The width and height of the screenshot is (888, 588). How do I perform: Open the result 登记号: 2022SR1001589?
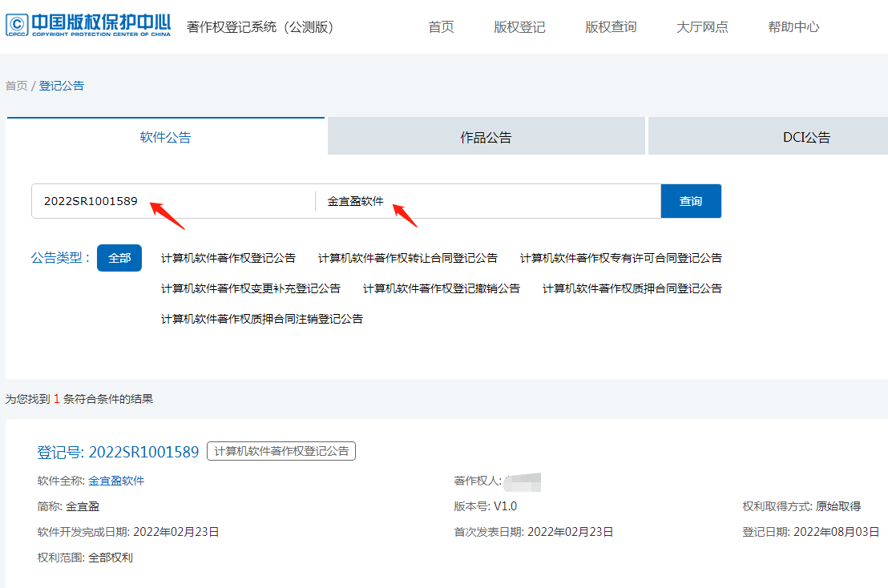[x=118, y=452]
